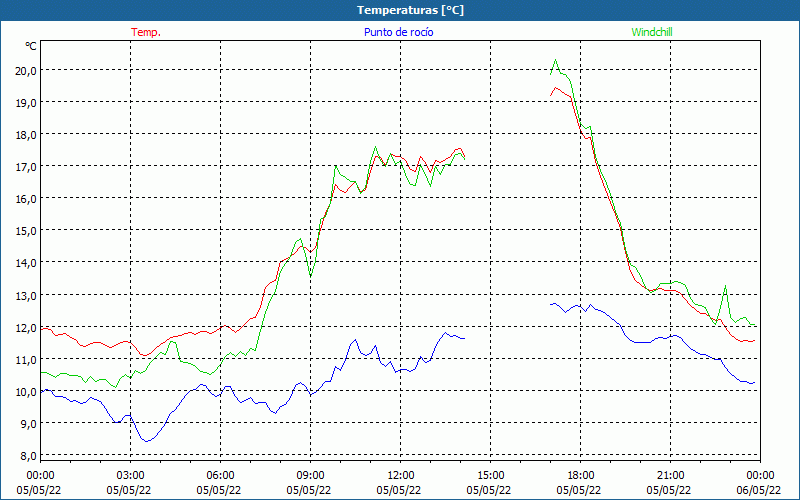Click the 16,0 y-axis value

[x=26, y=199]
